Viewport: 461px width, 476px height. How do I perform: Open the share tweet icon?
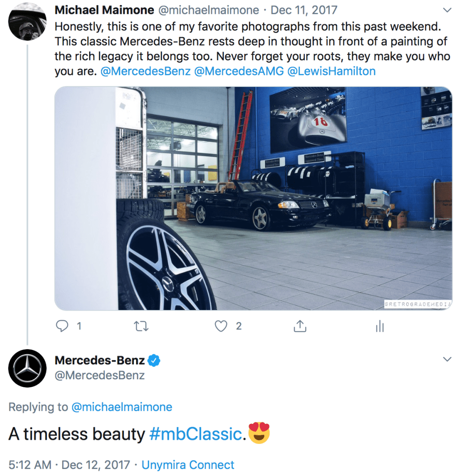(x=300, y=326)
